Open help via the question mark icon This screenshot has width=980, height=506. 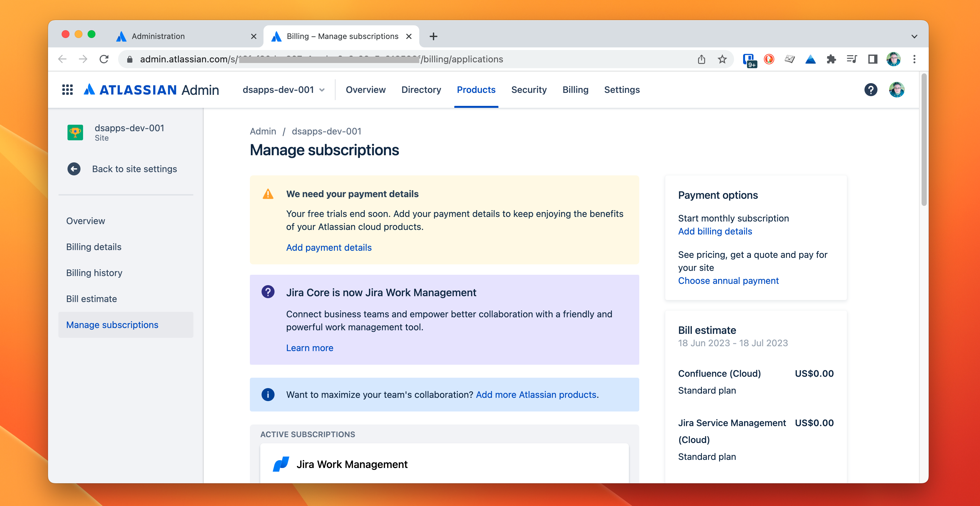(x=871, y=89)
